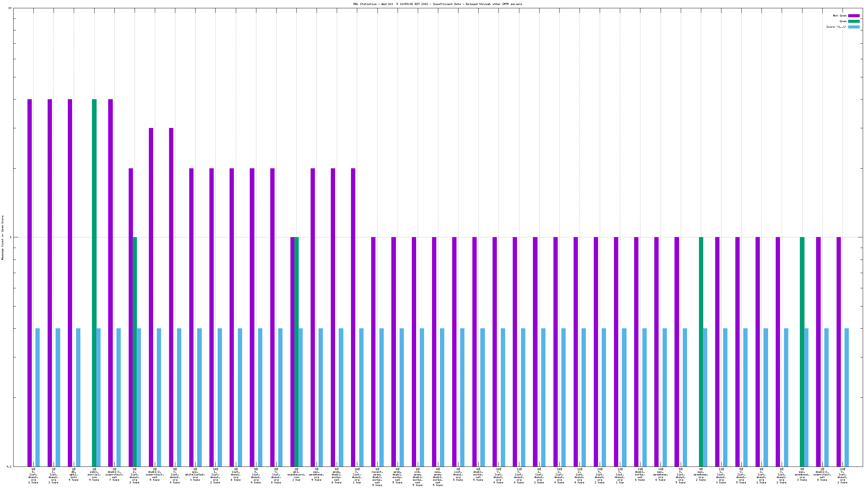Click the blue Score legend swatch
868x488 pixels.
853,27
